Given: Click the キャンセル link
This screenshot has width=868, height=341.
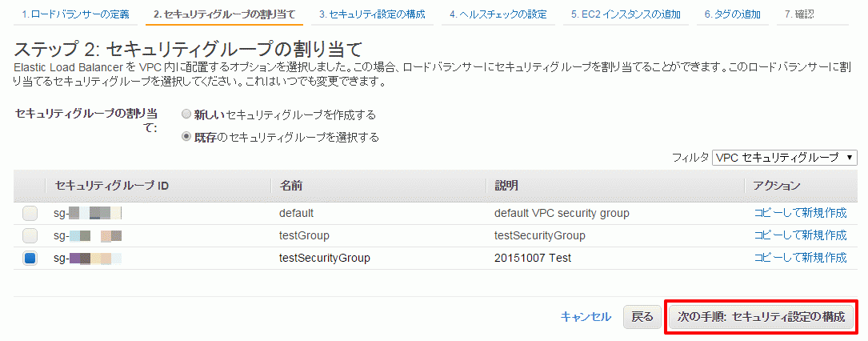Looking at the screenshot, I should [x=586, y=317].
